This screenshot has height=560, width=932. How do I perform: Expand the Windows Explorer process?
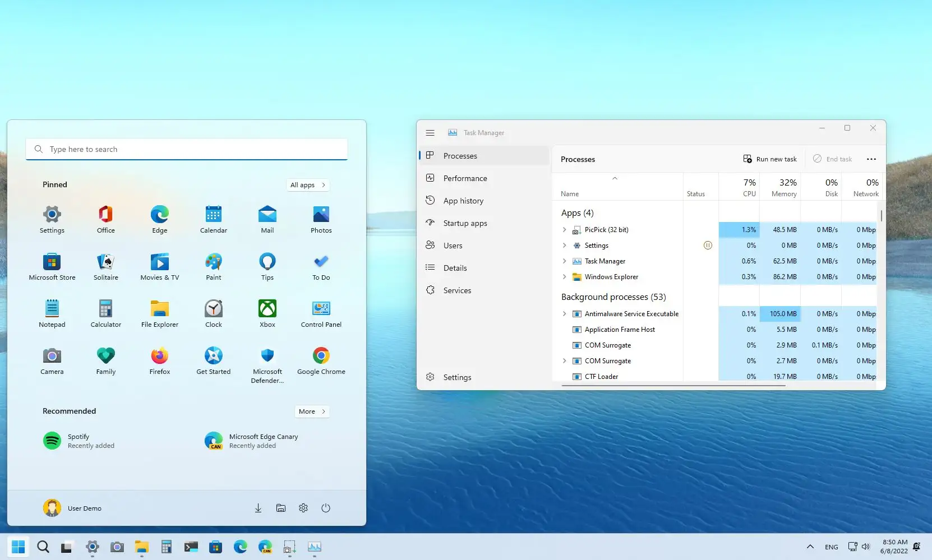coord(565,276)
